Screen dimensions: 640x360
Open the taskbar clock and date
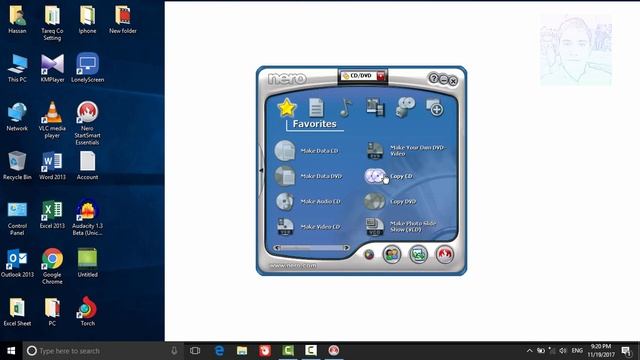pos(601,351)
